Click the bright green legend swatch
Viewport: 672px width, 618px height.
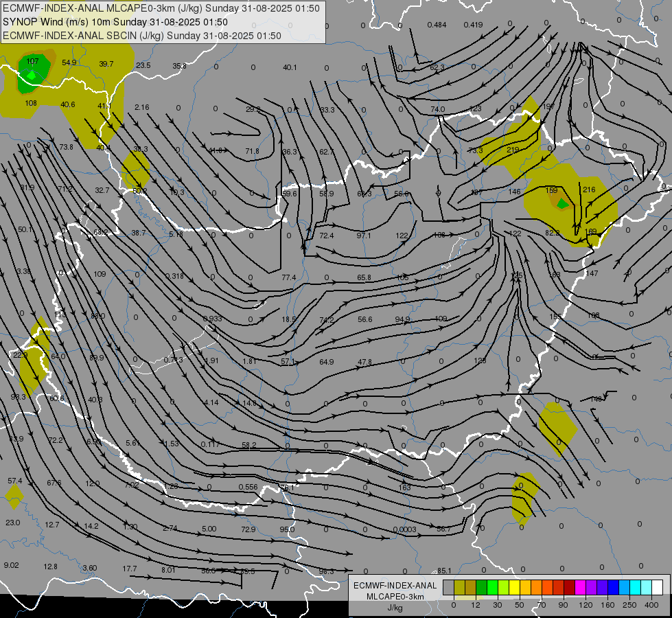(492, 588)
